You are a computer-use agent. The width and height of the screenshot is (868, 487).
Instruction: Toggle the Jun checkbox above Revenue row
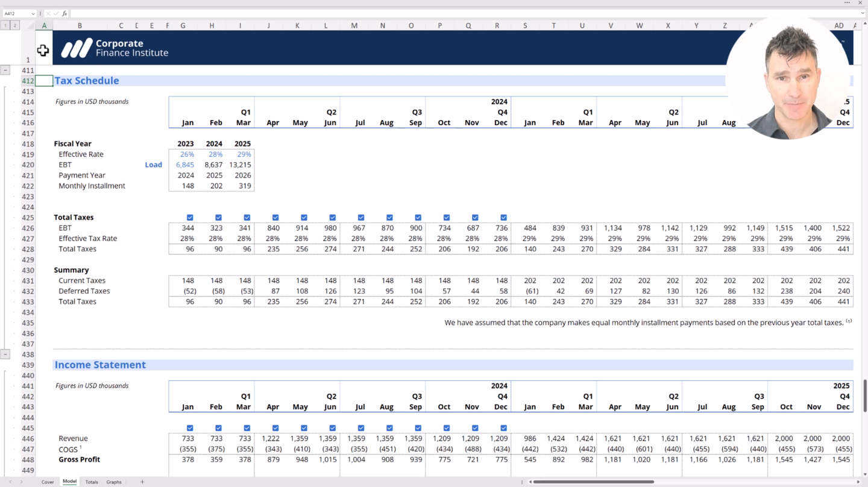tap(332, 428)
